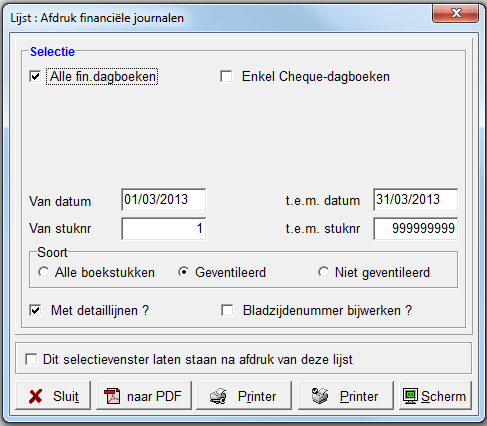The image size is (487, 426).
Task: Toggle the Met detaillijnen checkbox
Action: 35,310
